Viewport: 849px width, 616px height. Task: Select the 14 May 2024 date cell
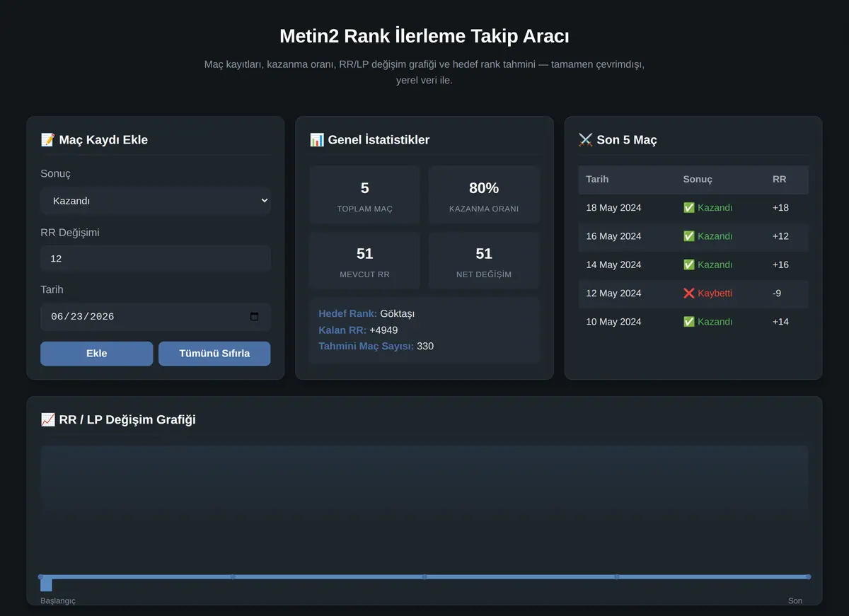[613, 265]
